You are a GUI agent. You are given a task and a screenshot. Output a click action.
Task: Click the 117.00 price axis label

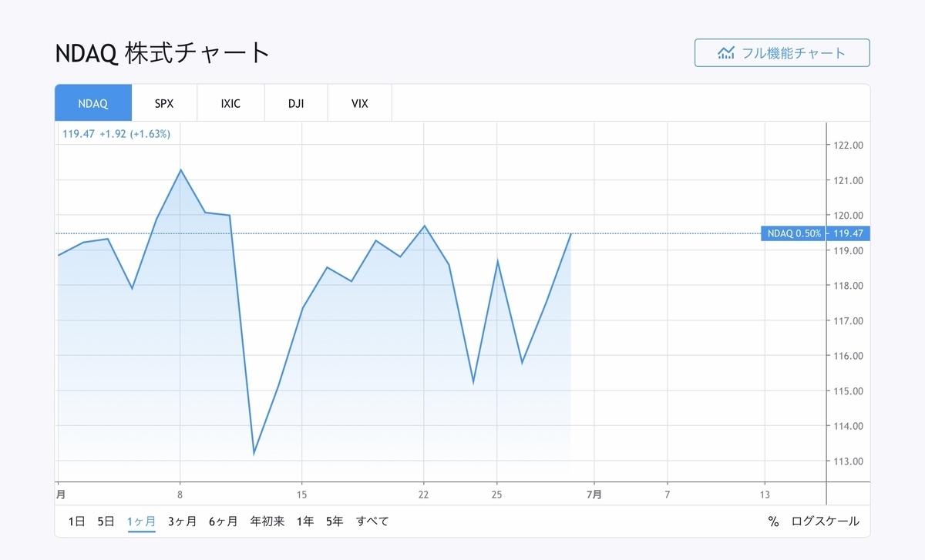pyautogui.click(x=848, y=320)
